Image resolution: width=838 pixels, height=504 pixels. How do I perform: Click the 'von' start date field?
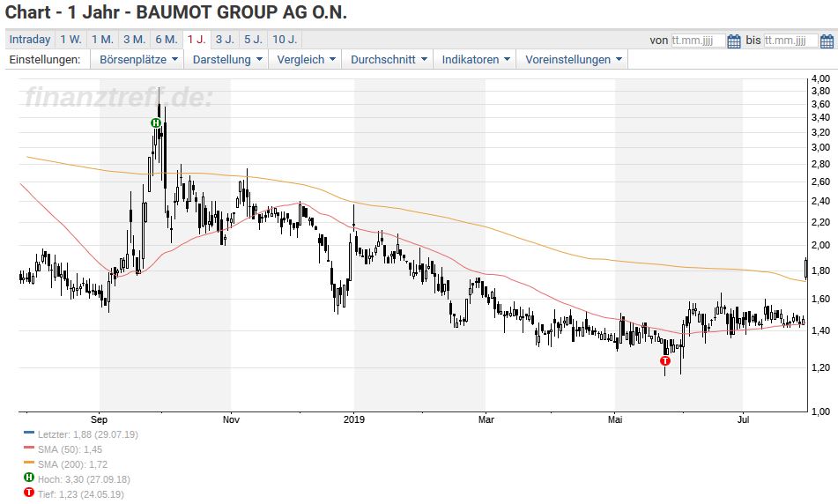point(698,41)
